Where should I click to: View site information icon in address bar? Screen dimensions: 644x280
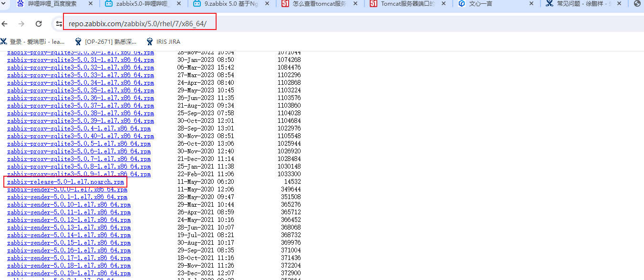[59, 23]
